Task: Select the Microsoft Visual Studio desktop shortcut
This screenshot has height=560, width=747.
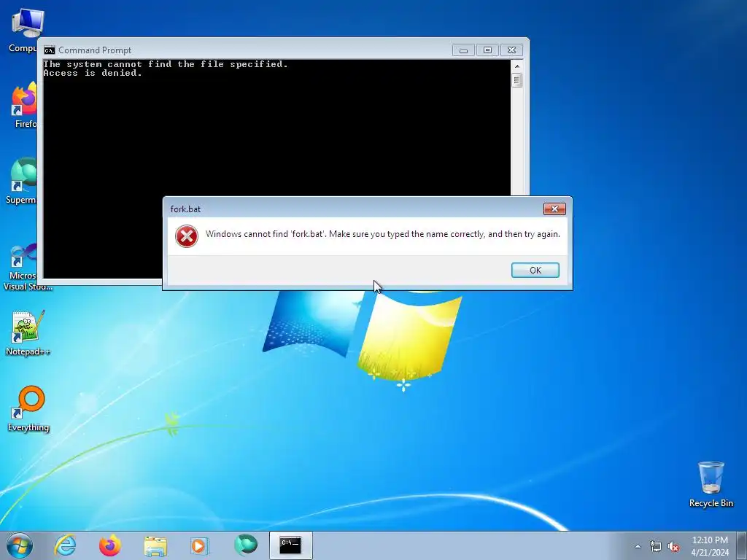Action: coord(24,267)
